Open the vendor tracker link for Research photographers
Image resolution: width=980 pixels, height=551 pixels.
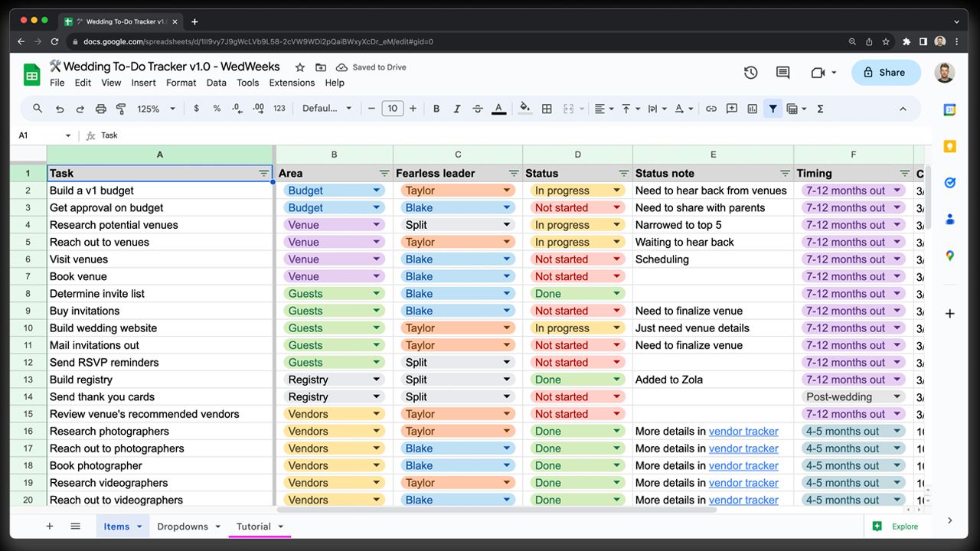743,431
